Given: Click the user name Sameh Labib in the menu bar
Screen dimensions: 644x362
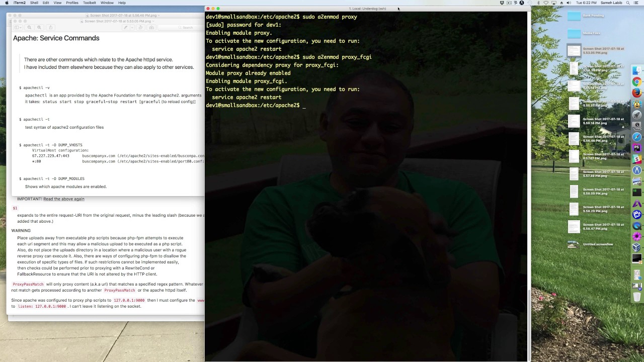Looking at the screenshot, I should (x=611, y=3).
